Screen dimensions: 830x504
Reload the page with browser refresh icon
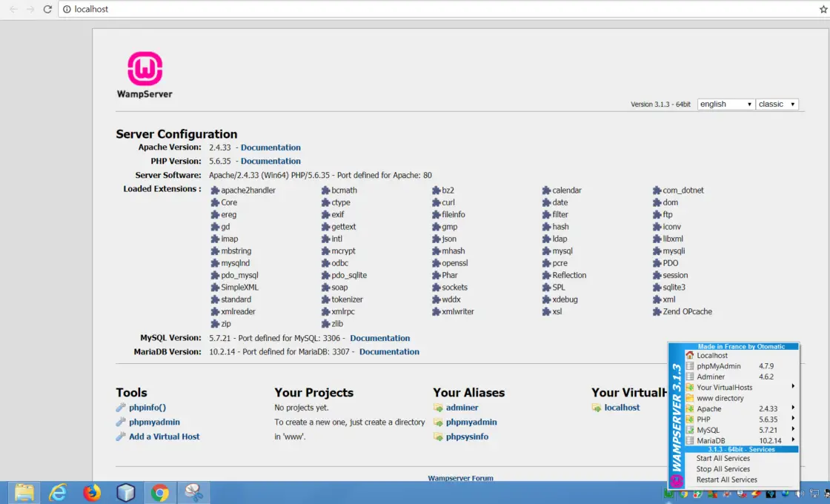(x=48, y=10)
